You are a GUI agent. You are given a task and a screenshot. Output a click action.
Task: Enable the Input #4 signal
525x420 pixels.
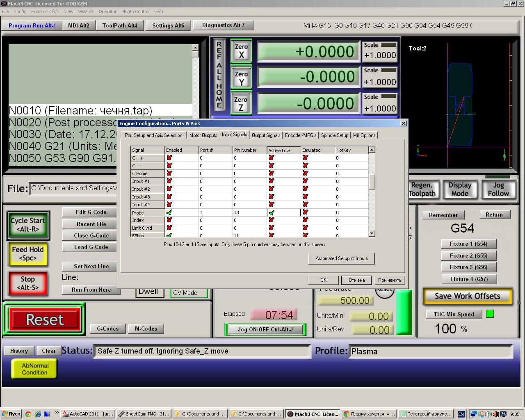pyautogui.click(x=169, y=205)
